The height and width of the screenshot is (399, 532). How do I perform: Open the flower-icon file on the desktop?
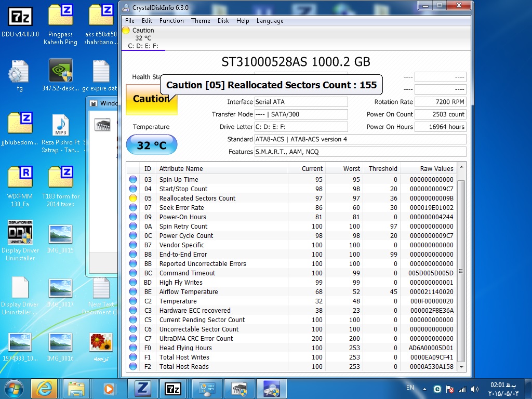[x=101, y=342]
